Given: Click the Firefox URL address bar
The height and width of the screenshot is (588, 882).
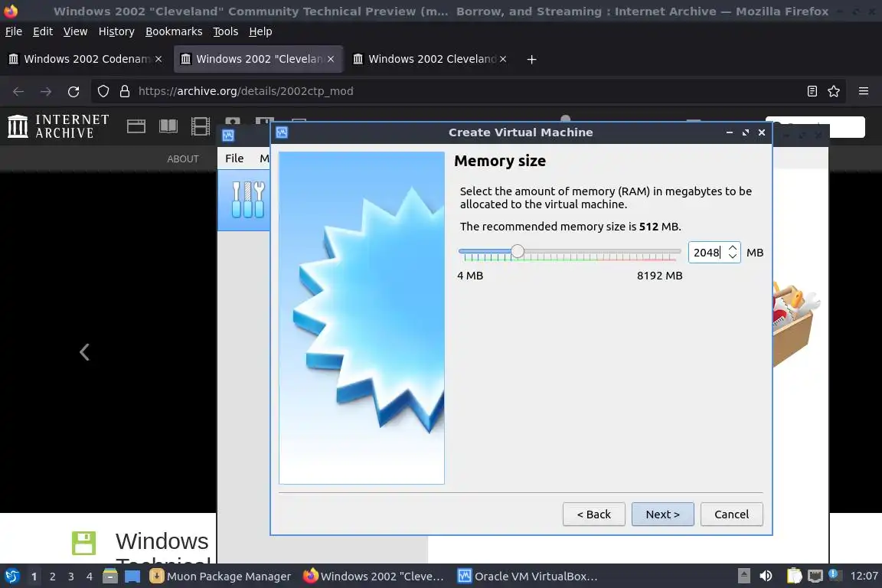Looking at the screenshot, I should tap(467, 91).
